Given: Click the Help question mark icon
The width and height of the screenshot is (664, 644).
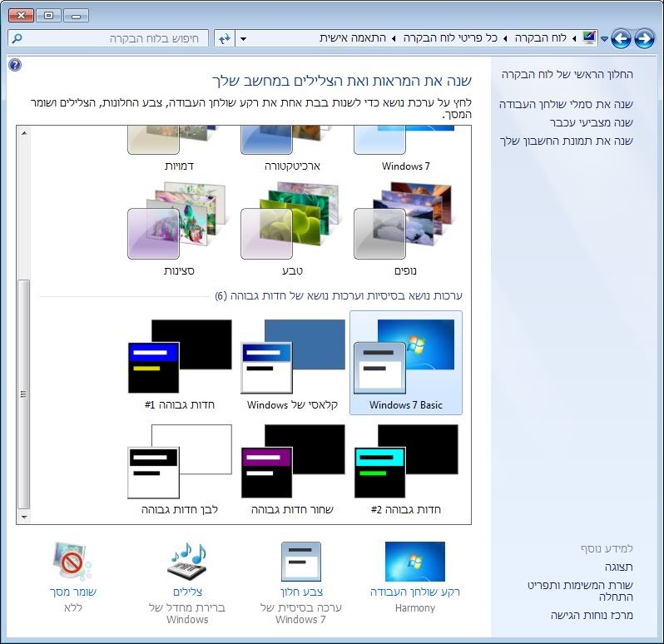Looking at the screenshot, I should pos(15,65).
